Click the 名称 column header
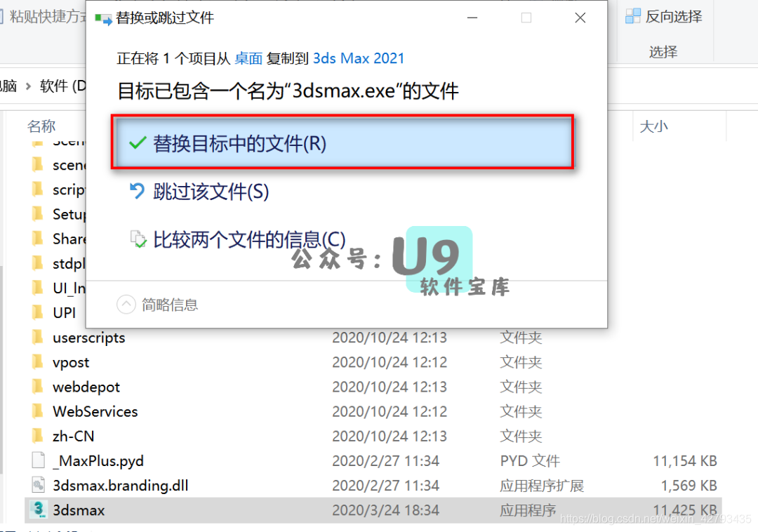Viewport: 758px width, 532px height. tap(41, 126)
